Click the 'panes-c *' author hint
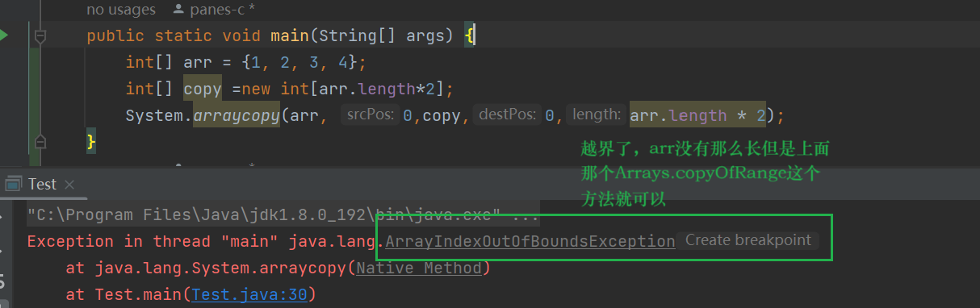Viewport: 980px width, 308px height. pyautogui.click(x=215, y=10)
